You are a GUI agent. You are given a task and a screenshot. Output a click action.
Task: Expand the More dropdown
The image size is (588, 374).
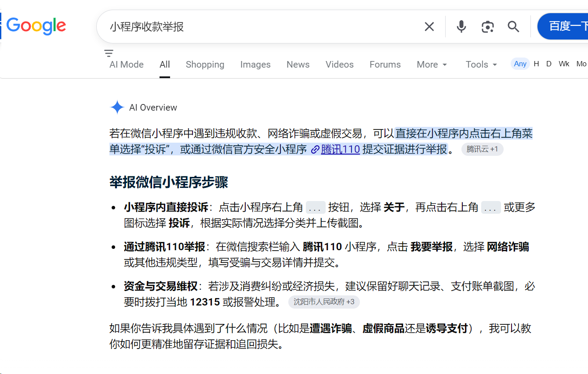point(432,65)
